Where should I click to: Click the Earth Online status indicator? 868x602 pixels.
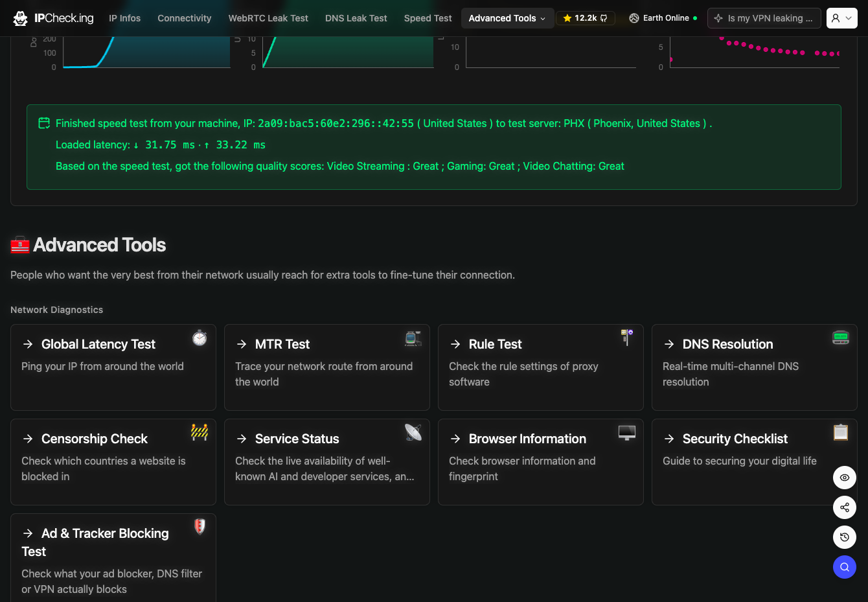pyautogui.click(x=663, y=18)
